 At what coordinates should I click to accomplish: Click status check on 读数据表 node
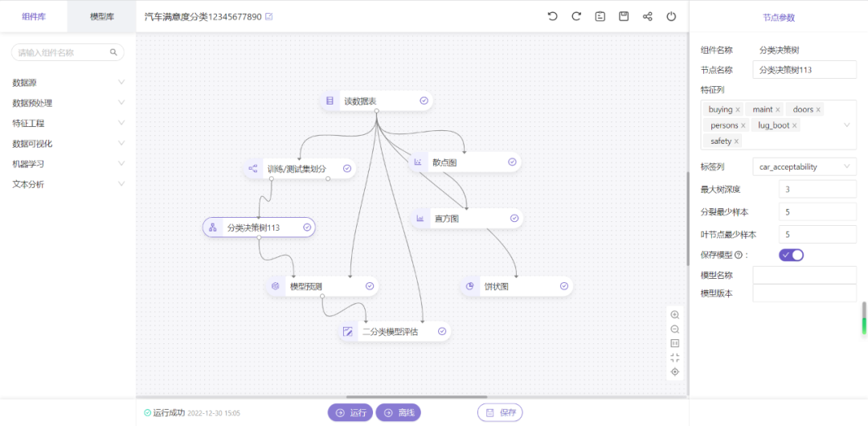pyautogui.click(x=424, y=100)
